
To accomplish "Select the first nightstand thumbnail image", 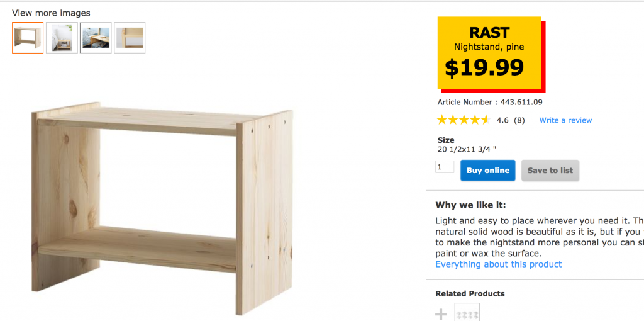I will click(x=28, y=38).
